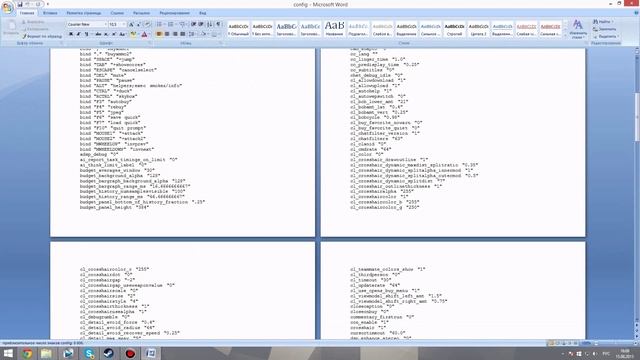Open the Рецензирование ribbon tab

(174, 13)
